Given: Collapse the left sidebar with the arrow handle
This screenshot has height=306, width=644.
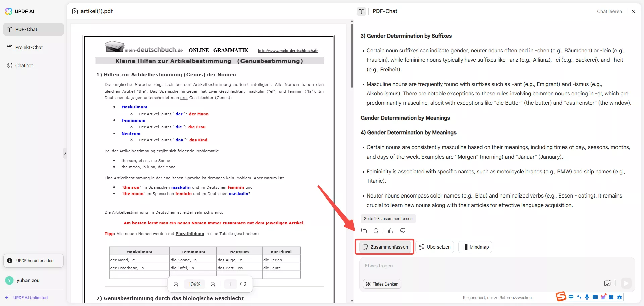Looking at the screenshot, I should pyautogui.click(x=65, y=153).
